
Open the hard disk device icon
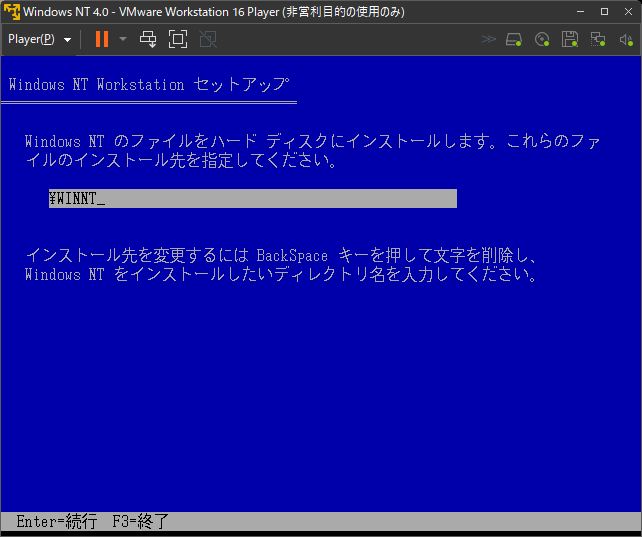[x=514, y=39]
